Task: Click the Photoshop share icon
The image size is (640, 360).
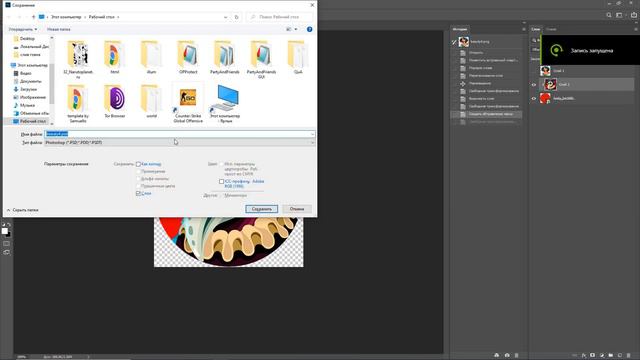Action: click(x=634, y=15)
